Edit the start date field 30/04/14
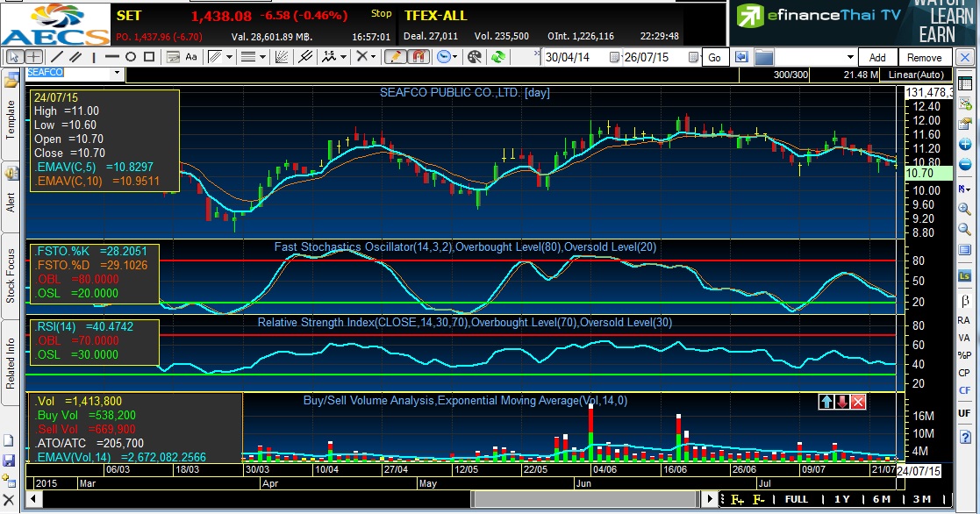The image size is (980, 514). pyautogui.click(x=576, y=58)
